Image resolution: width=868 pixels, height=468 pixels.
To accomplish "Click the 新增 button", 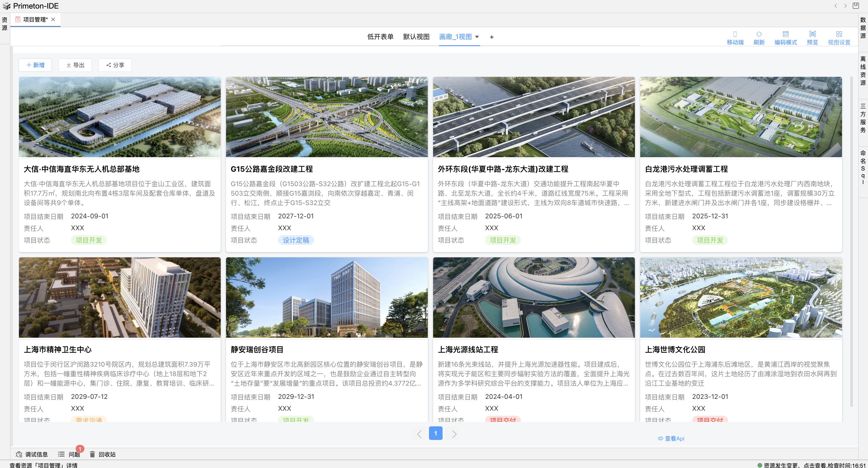I will tap(35, 65).
